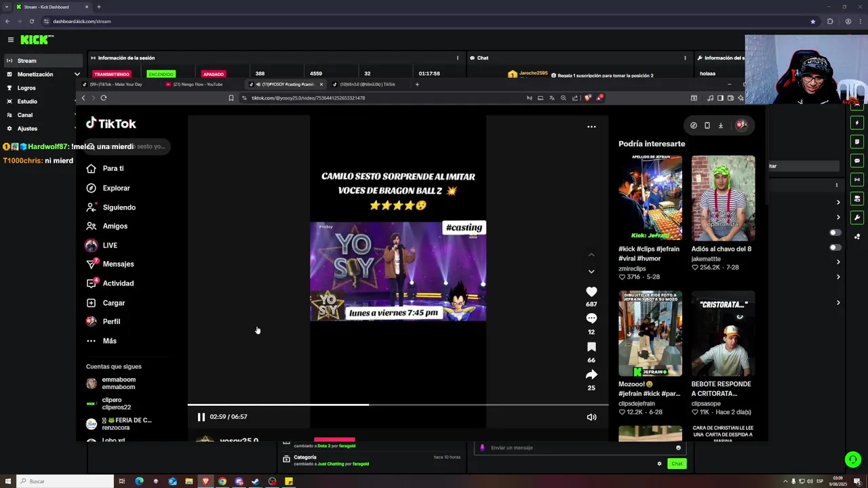868x488 pixels.
Task: Go to next video down arrow
Action: [x=591, y=271]
